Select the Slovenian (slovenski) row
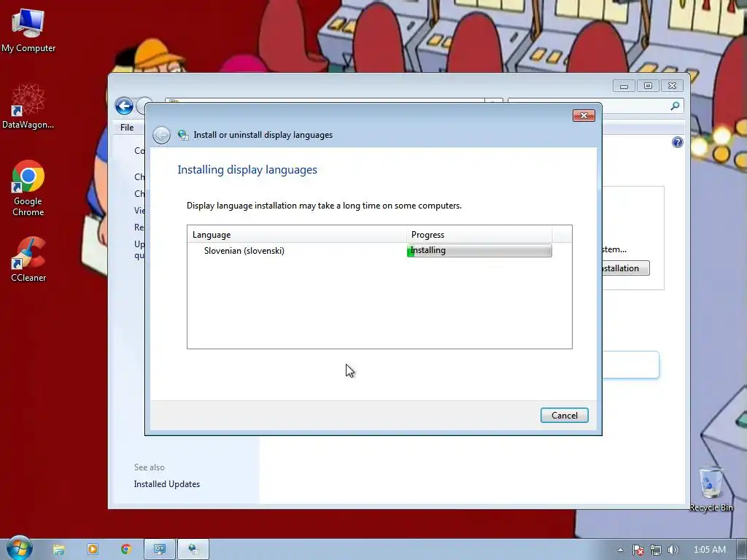 379,251
